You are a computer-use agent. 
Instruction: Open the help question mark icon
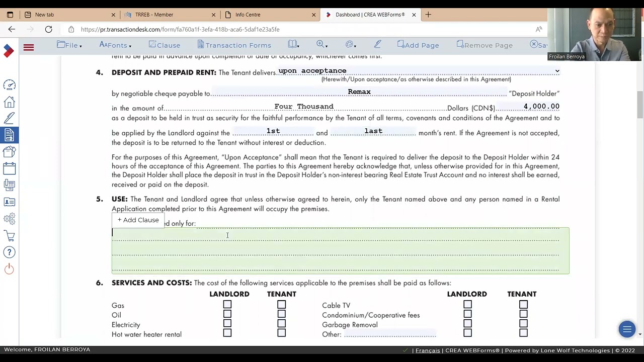click(9, 252)
